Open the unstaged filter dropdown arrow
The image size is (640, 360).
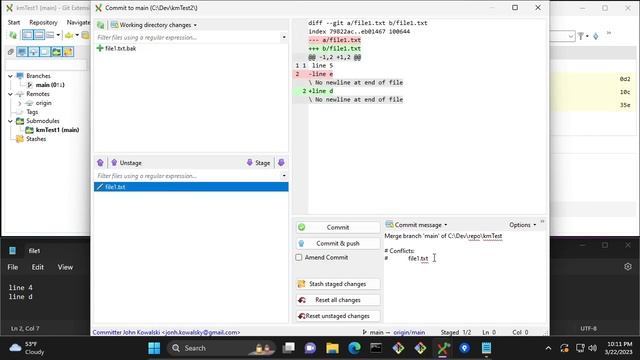tap(284, 37)
